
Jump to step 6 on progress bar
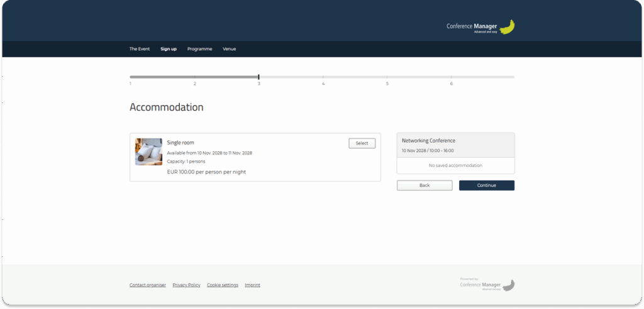coord(452,77)
